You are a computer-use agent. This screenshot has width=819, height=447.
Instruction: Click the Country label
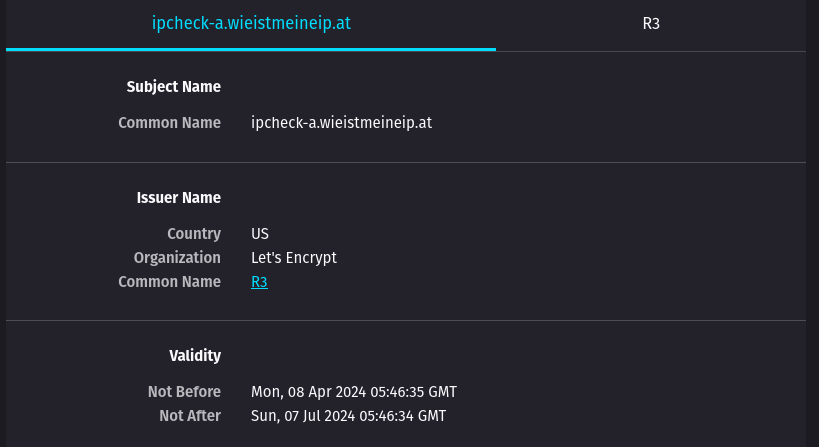(x=193, y=234)
